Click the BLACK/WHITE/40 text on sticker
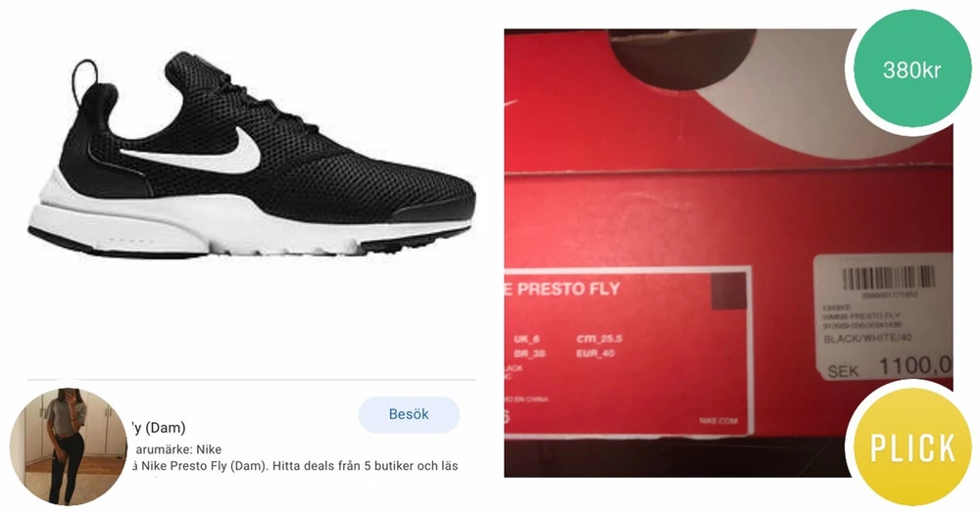The width and height of the screenshot is (980, 514). [867, 338]
